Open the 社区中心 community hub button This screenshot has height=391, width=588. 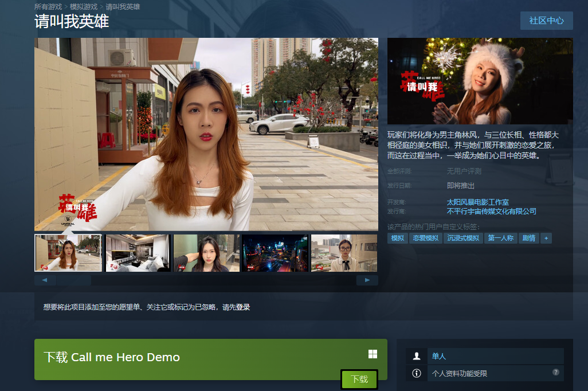point(546,21)
